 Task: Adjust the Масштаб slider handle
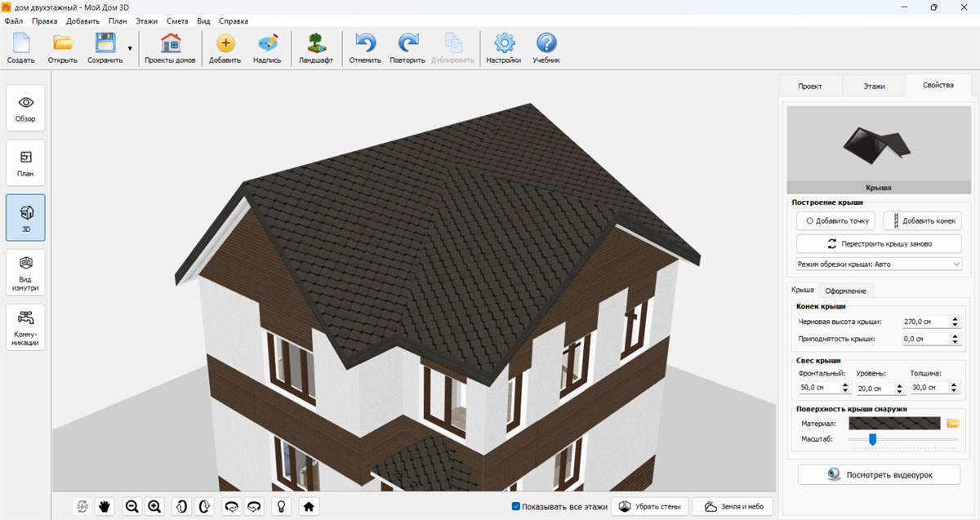[872, 440]
